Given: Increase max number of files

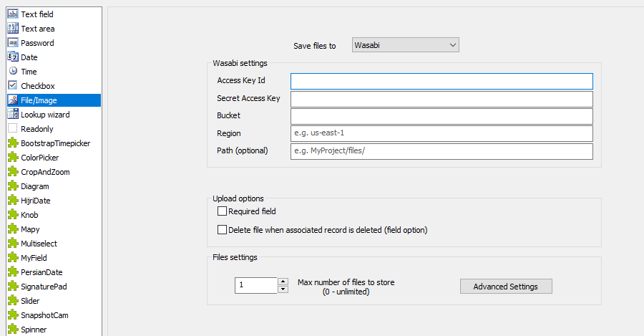Looking at the screenshot, I should tap(283, 282).
